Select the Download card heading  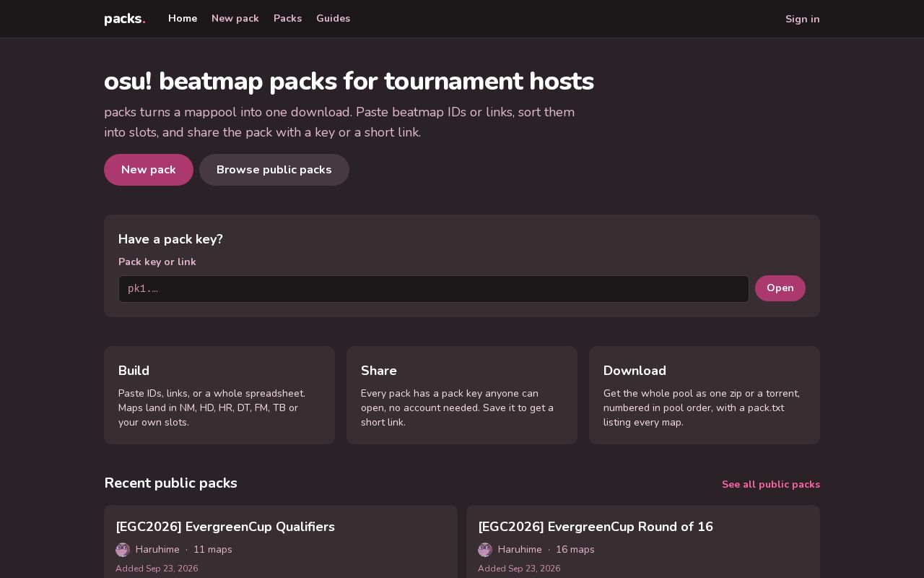635,371
